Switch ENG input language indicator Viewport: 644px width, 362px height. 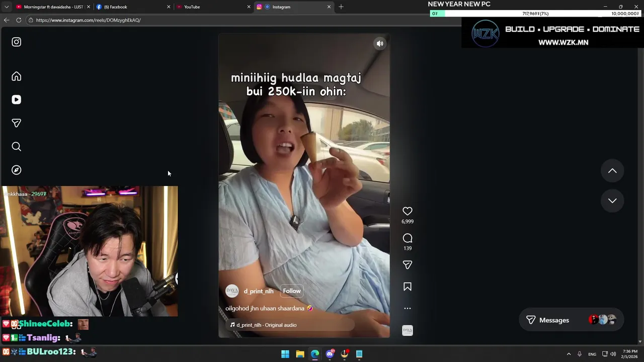pos(592,354)
